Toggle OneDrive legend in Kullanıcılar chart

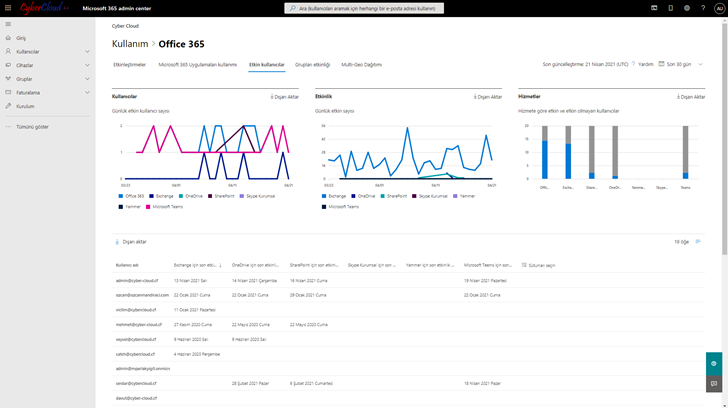pos(191,196)
